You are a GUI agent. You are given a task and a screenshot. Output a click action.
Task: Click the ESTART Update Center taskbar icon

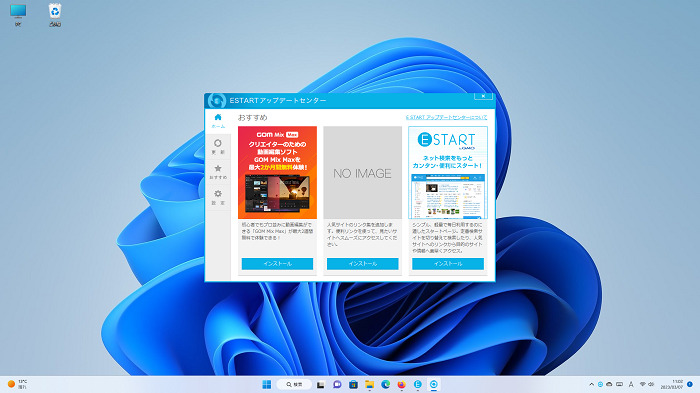[433, 385]
